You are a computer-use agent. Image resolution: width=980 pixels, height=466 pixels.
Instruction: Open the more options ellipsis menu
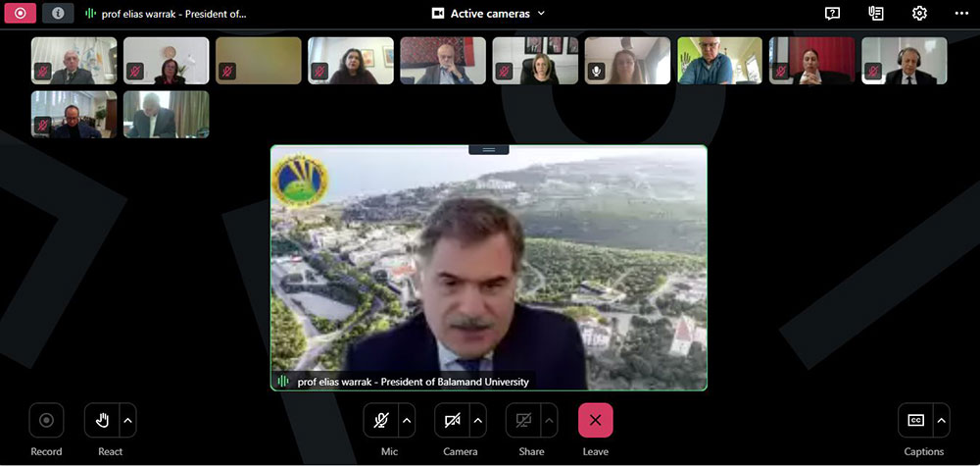pyautogui.click(x=961, y=14)
